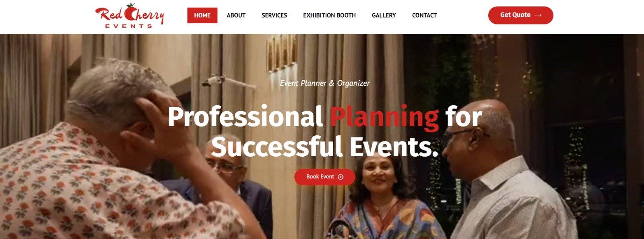Go to the ABOUT page
Screen dimensions: 644x239
coord(236,15)
